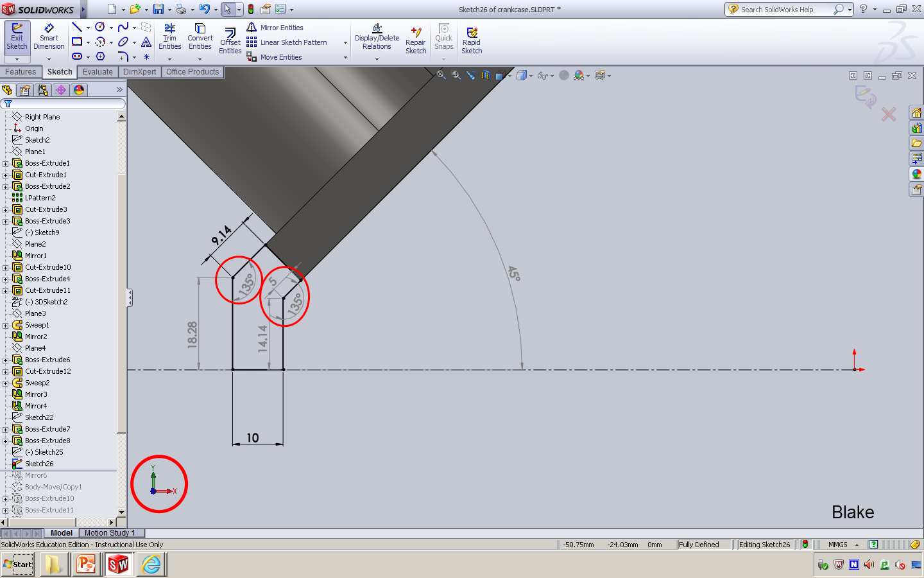Select the Line sketch tool

coord(77,27)
